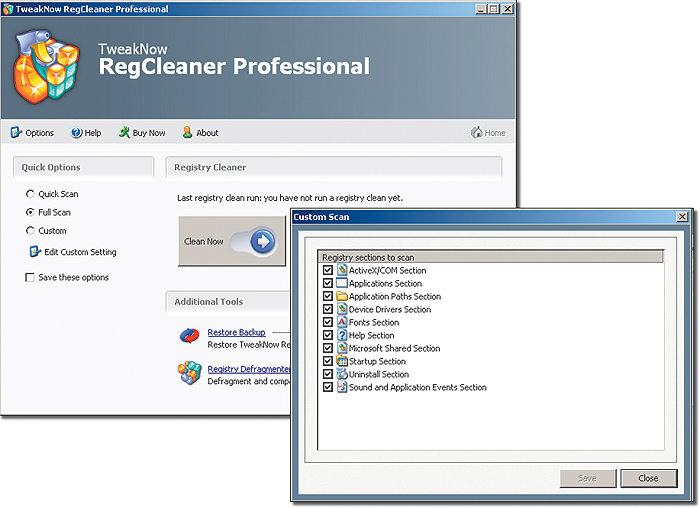Click the Options icon

click(16, 132)
